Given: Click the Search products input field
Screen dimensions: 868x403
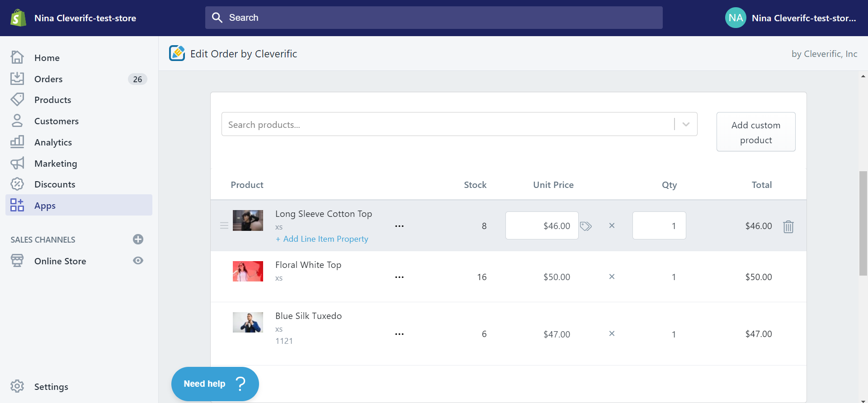Looking at the screenshot, I should coord(448,124).
